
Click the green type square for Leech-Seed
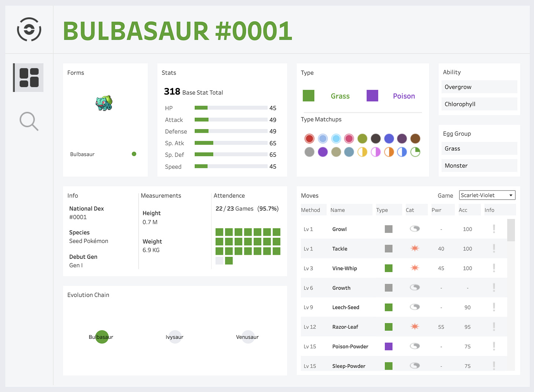tap(389, 307)
